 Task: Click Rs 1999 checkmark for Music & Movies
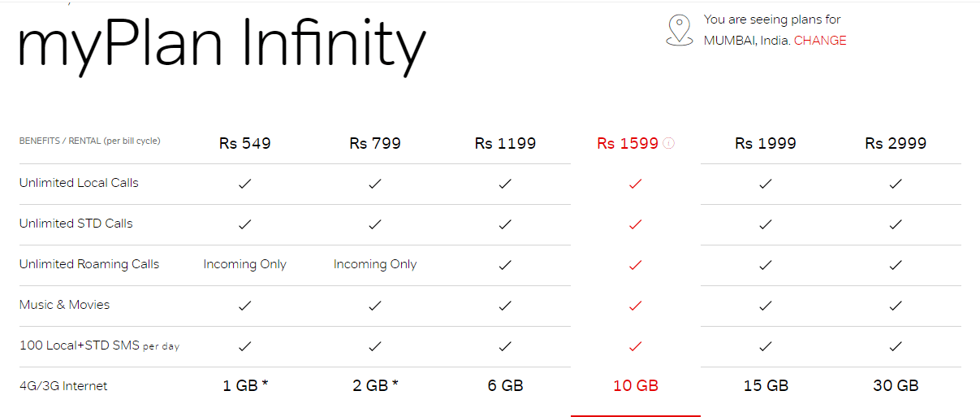[766, 306]
